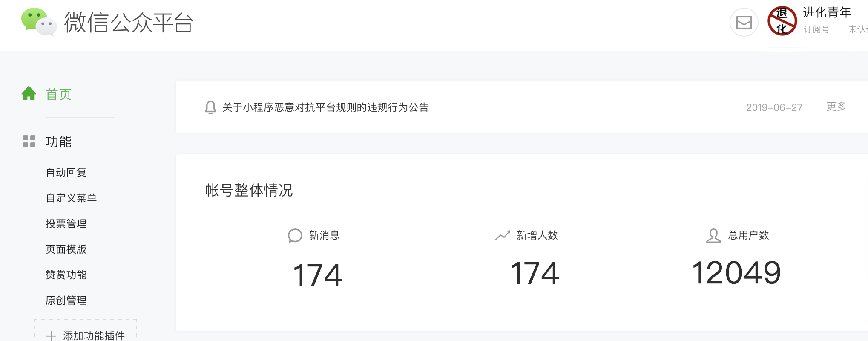Click the 功能 grid icon

pyautogui.click(x=29, y=142)
